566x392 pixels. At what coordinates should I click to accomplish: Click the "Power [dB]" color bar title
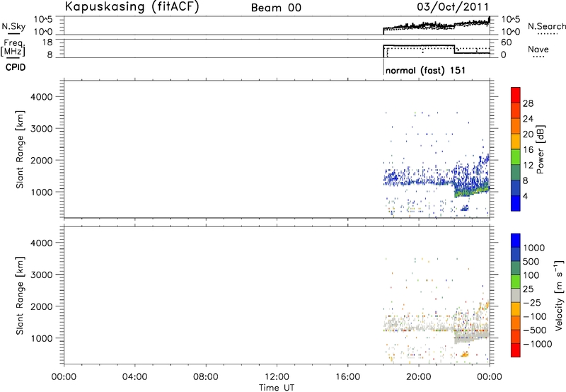(540, 149)
